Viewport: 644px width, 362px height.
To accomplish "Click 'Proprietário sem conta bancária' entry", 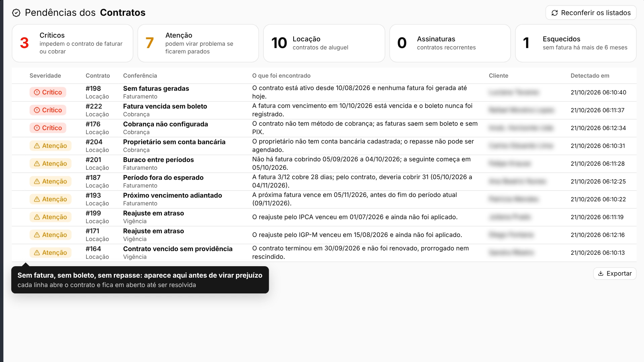I will click(174, 142).
